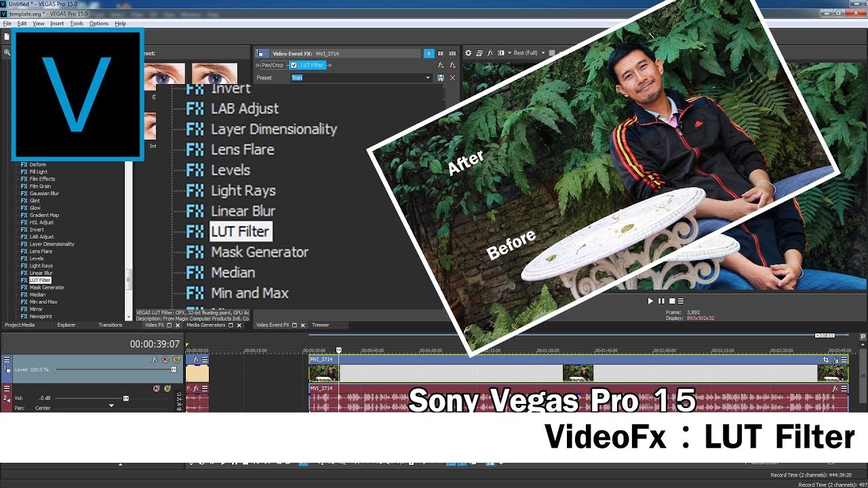The image size is (868, 488).
Task: Open Track FX on video track header
Action: point(155,360)
